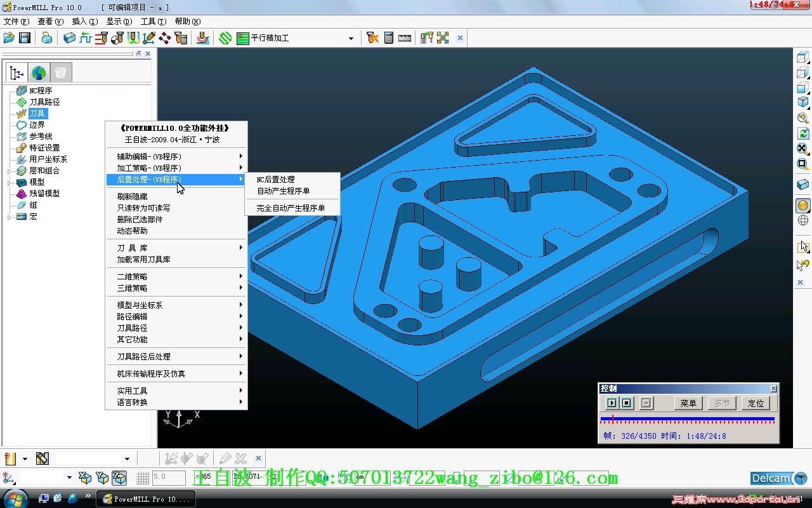Open rapid move heights icon

(101, 38)
